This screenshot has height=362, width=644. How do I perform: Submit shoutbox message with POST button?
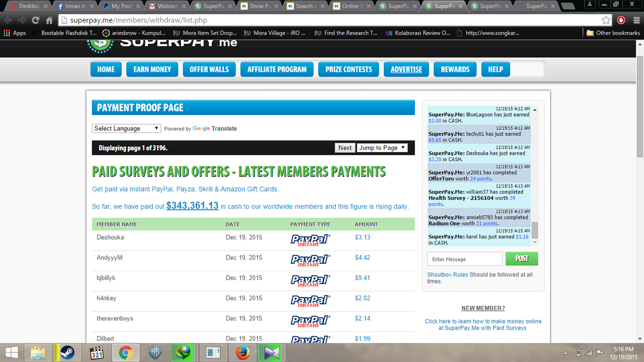(x=522, y=258)
